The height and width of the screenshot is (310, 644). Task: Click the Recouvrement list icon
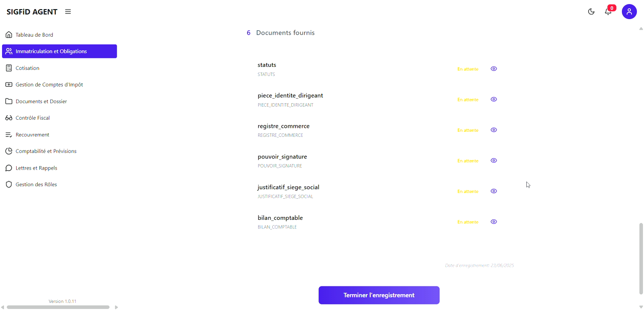pos(9,135)
